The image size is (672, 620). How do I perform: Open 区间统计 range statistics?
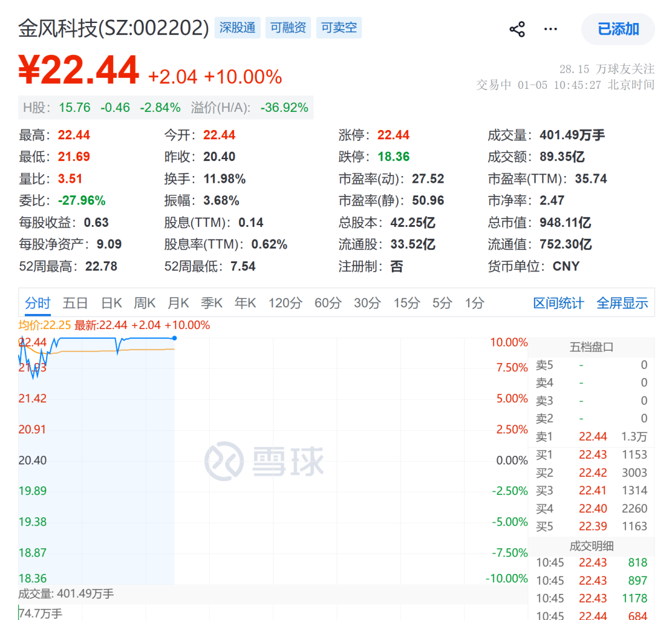tap(558, 303)
